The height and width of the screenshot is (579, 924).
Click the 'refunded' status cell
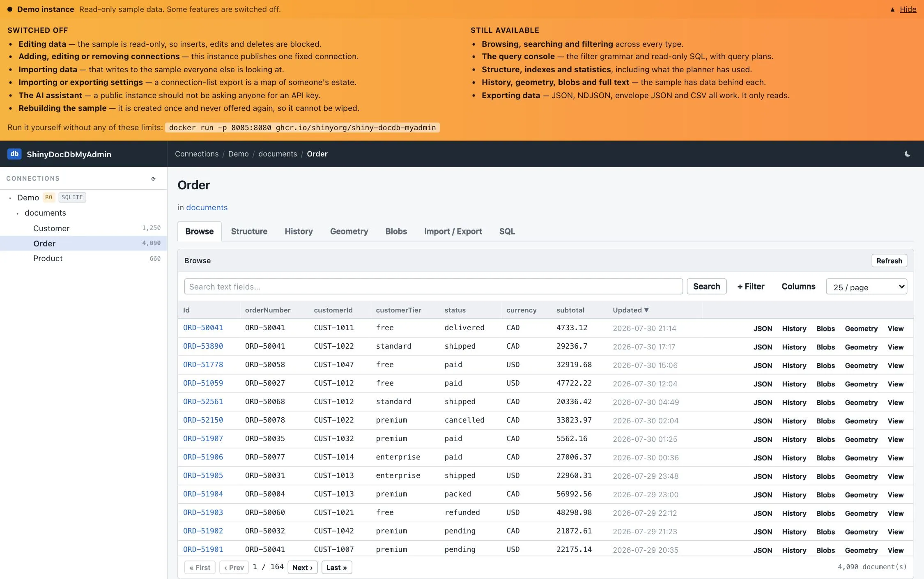(462, 512)
